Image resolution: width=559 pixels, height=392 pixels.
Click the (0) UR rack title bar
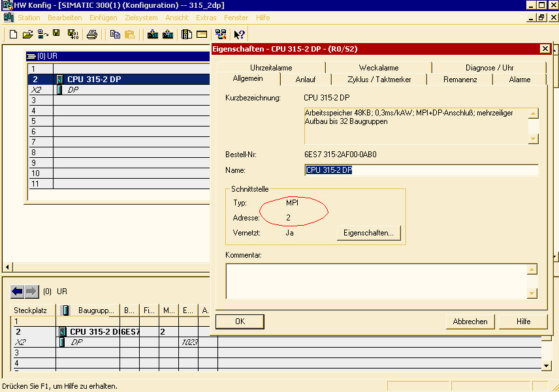point(118,56)
